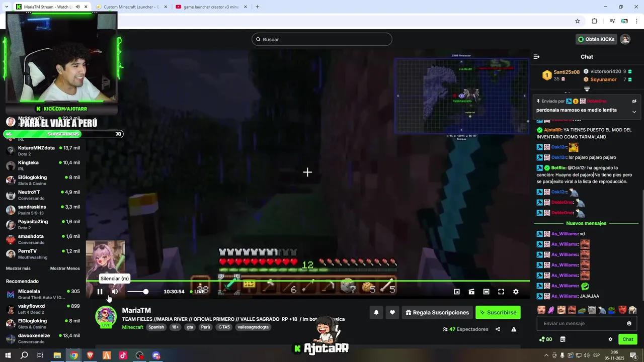
Task: Click the Obtén KICKs button
Action: click(x=596, y=39)
